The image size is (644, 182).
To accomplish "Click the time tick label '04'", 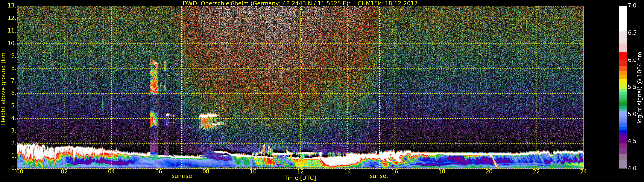I will point(111,172).
